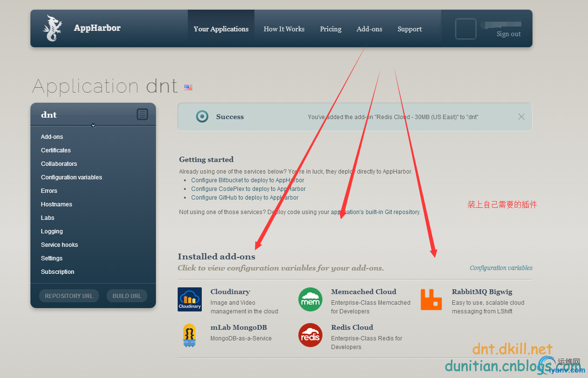Click 'Enterprise-Class Redis for Developers' text
The width and height of the screenshot is (588, 378).
tap(366, 343)
